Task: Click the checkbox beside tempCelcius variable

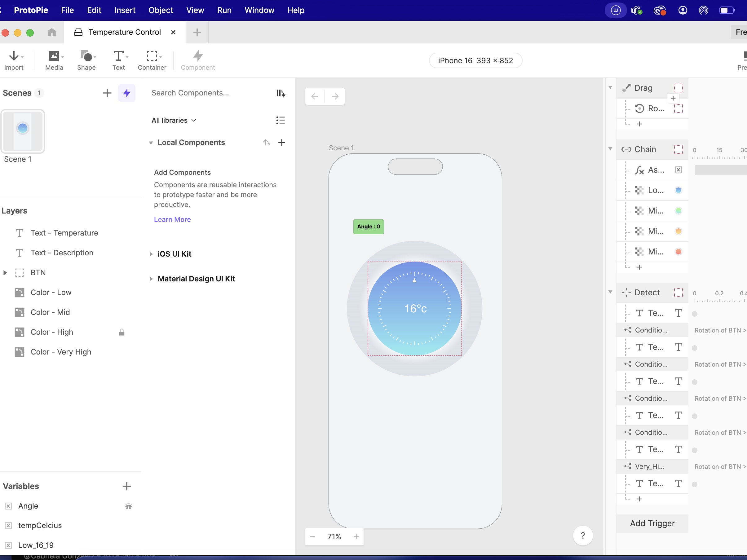Action: [x=8, y=526]
